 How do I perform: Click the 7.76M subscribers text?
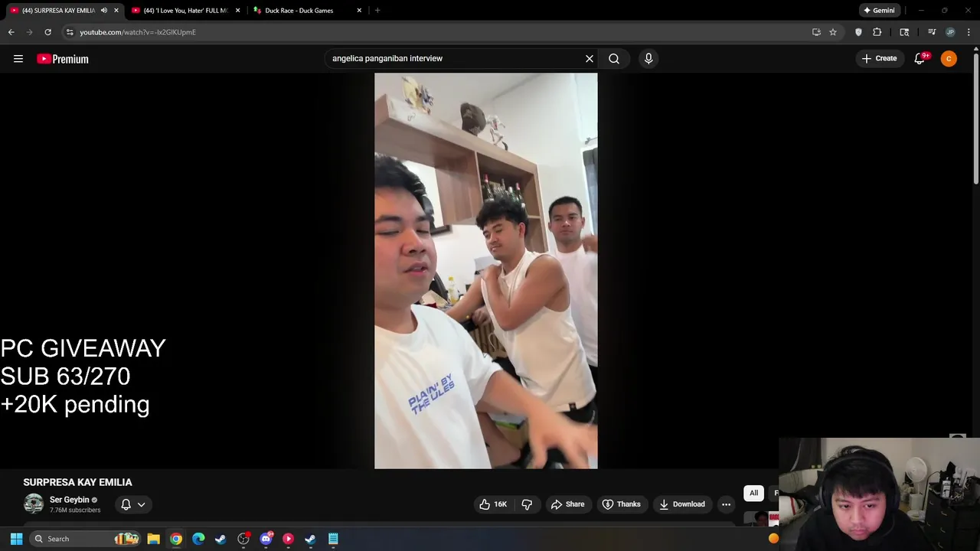(75, 510)
